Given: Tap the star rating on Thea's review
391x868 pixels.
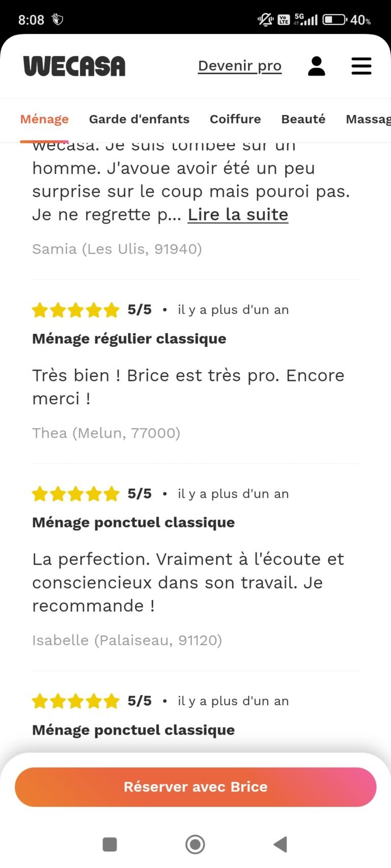Looking at the screenshot, I should coord(75,310).
